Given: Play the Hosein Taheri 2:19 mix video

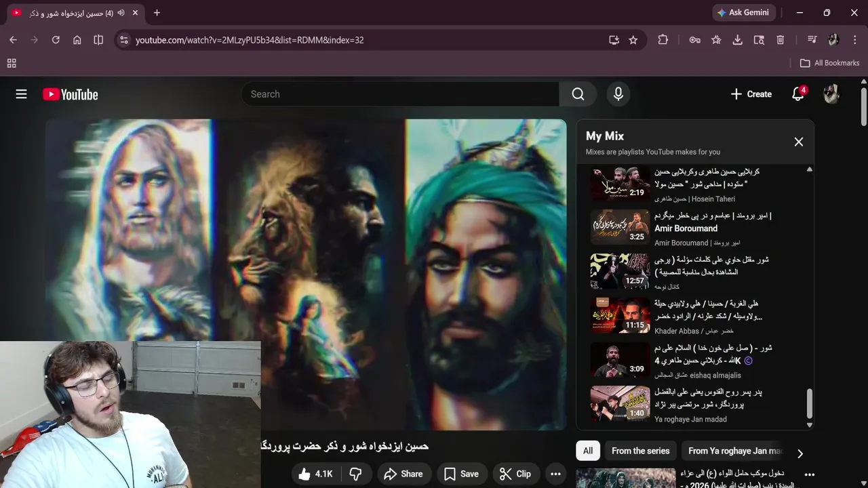Looking at the screenshot, I should coord(620,184).
